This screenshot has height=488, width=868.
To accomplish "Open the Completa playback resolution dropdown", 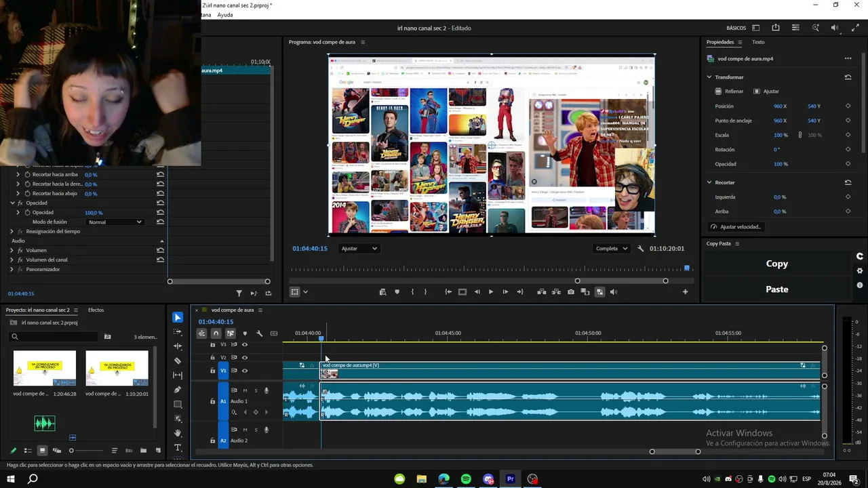I will click(x=612, y=249).
